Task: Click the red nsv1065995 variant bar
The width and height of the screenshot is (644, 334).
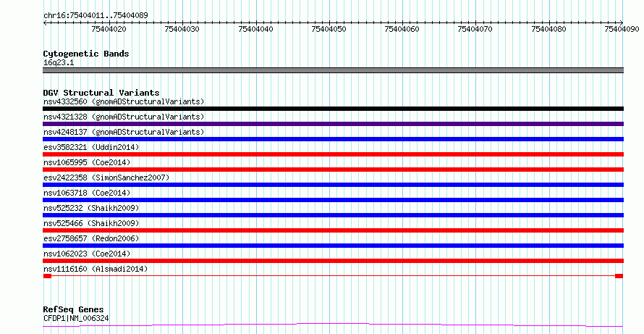Action: coord(333,170)
